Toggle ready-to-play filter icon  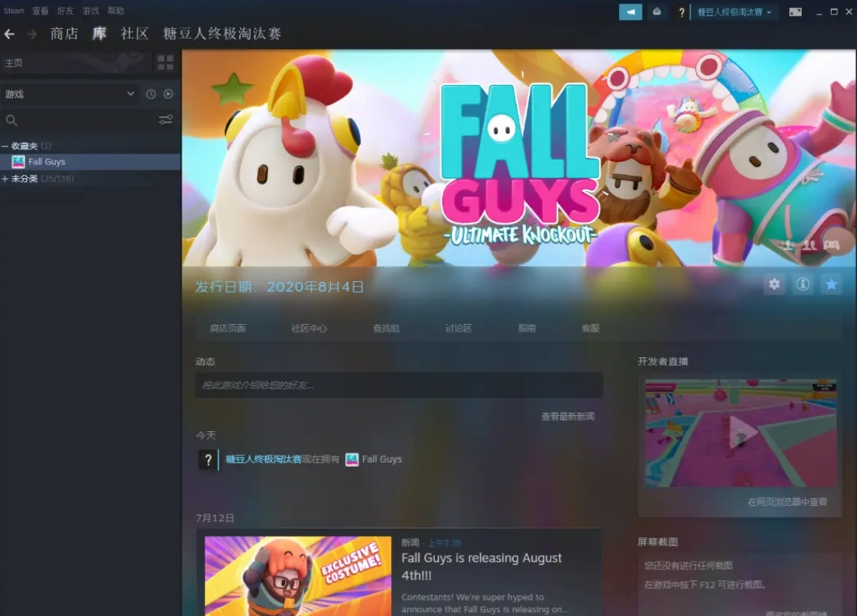coord(168,94)
